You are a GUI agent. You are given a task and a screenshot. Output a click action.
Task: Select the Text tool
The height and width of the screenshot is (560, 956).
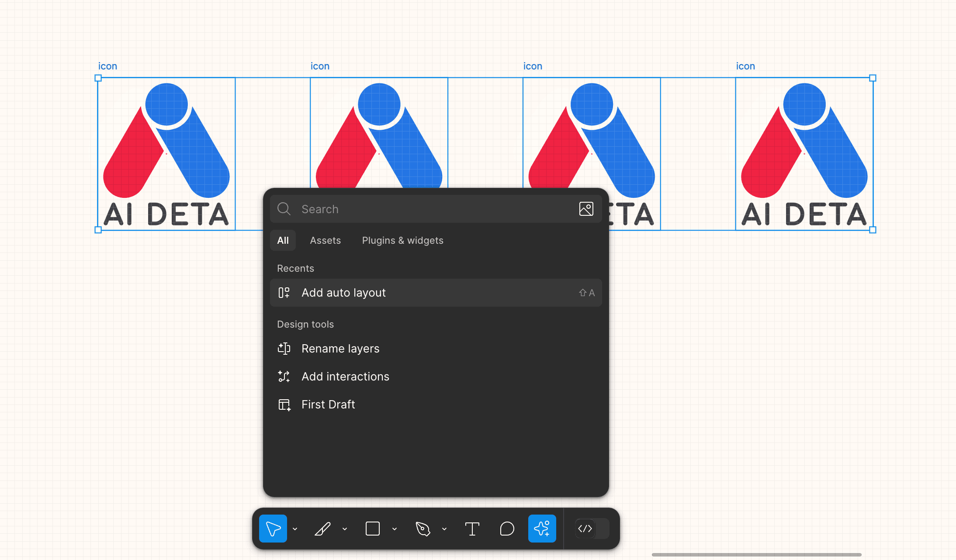pos(472,529)
